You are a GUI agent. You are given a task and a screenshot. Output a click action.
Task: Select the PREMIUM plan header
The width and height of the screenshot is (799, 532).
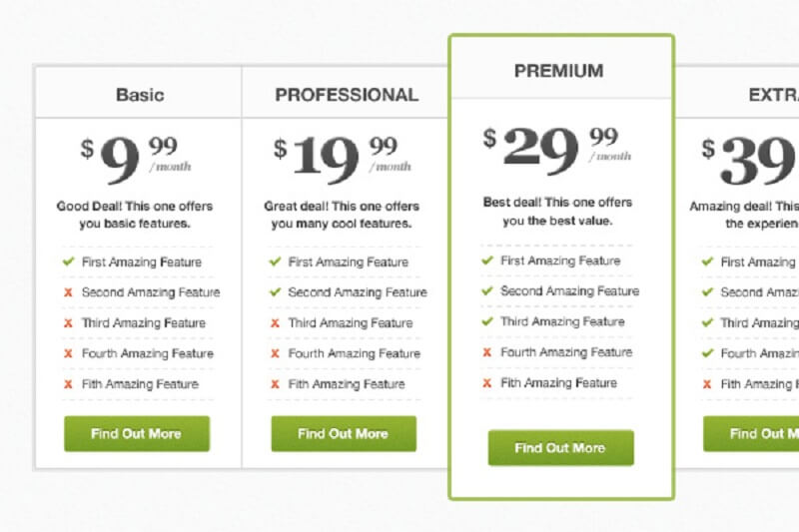click(559, 71)
